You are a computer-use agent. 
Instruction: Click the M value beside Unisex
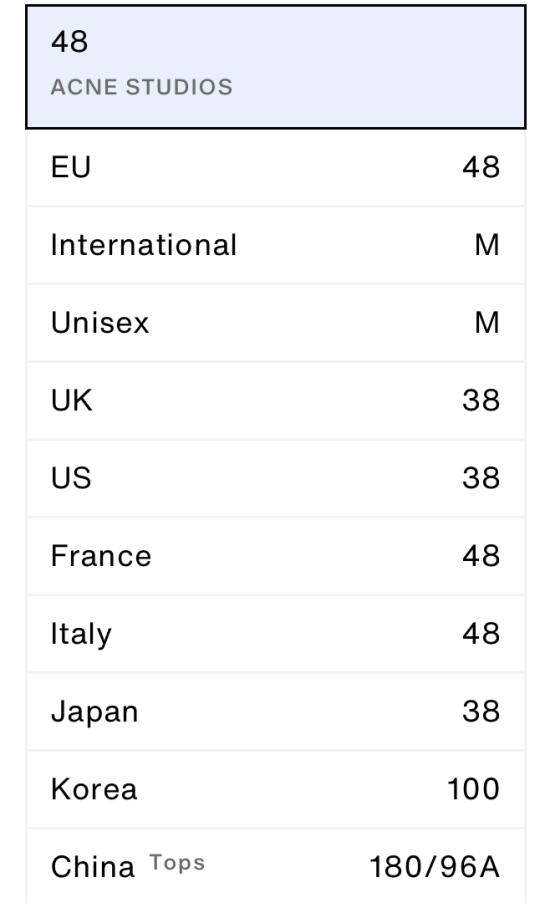(x=487, y=322)
